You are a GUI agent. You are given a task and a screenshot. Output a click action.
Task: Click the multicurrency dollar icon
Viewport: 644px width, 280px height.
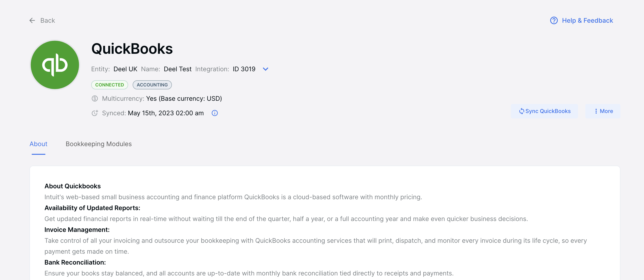click(x=95, y=98)
